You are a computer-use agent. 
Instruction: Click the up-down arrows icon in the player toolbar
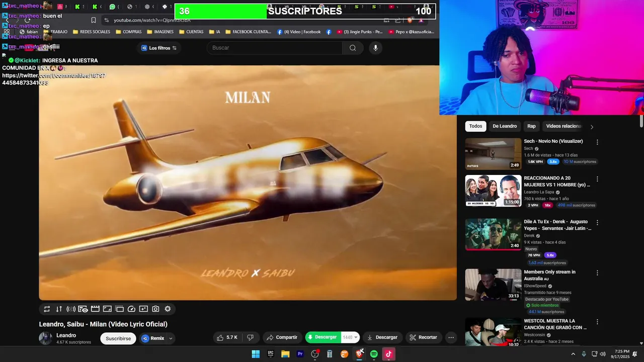(59, 309)
